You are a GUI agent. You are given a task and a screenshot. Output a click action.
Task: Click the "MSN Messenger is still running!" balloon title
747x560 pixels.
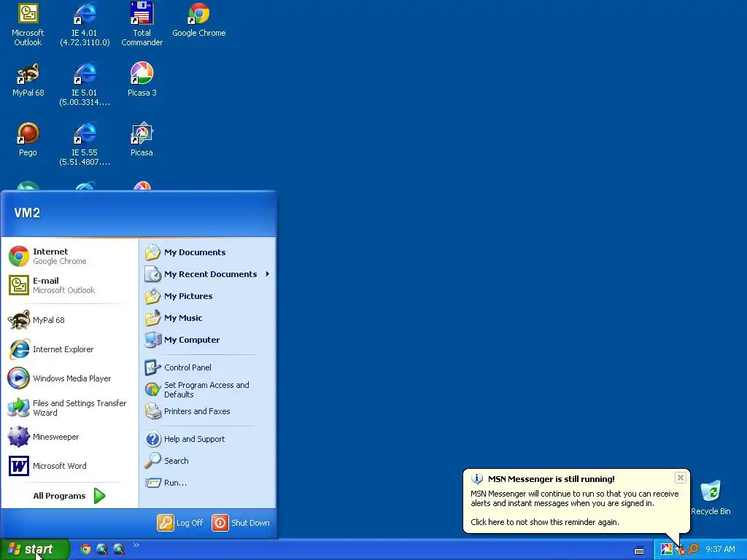tap(551, 479)
